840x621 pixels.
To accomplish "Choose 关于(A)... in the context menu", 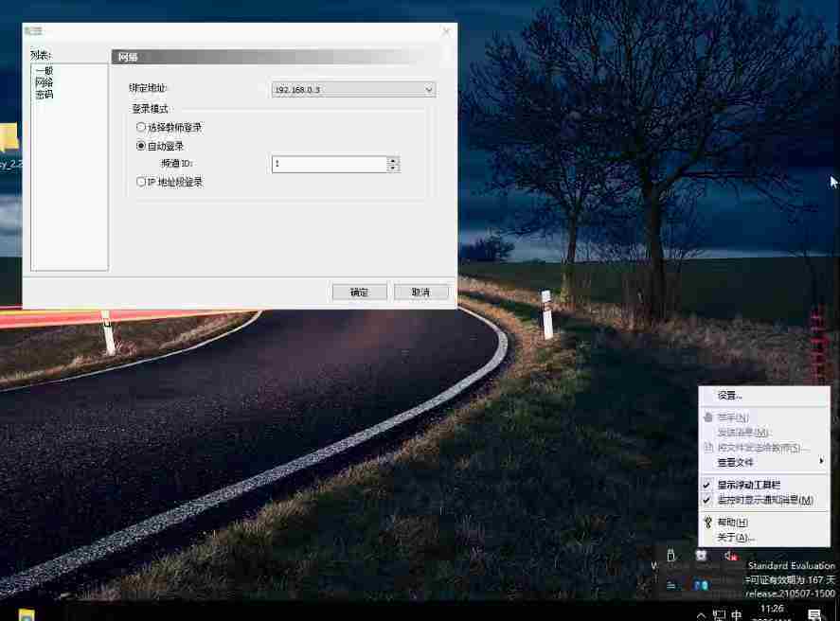I will pos(735,537).
